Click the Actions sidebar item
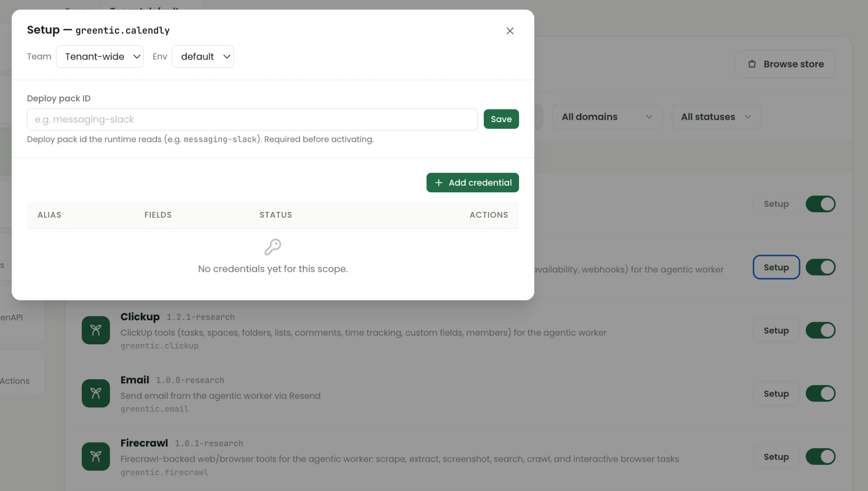 15,381
